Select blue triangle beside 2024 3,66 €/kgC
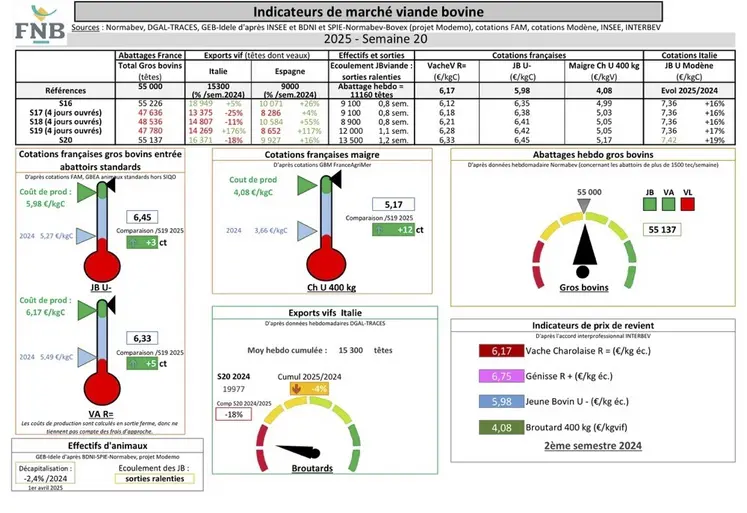The width and height of the screenshot is (747, 513). tap(307, 231)
